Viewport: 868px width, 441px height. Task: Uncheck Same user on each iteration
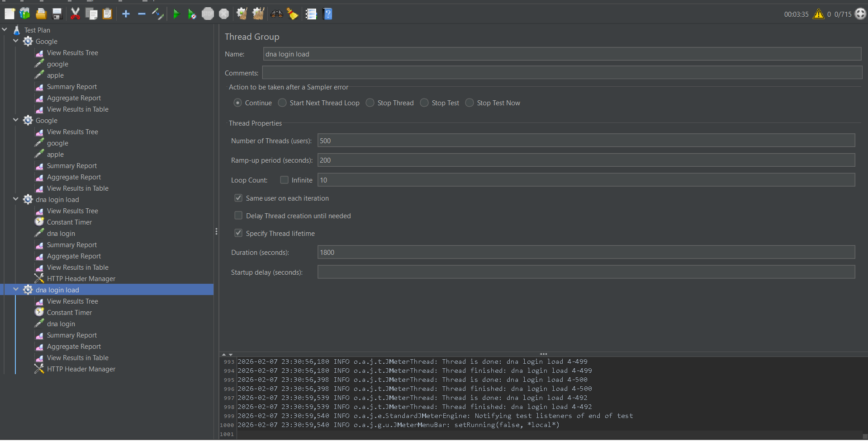(x=238, y=198)
